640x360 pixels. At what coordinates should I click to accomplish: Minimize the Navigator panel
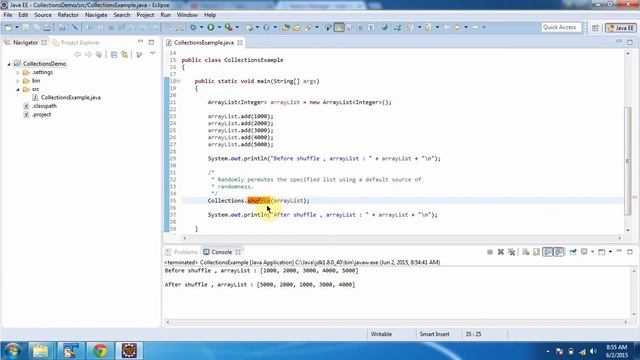pos(140,42)
